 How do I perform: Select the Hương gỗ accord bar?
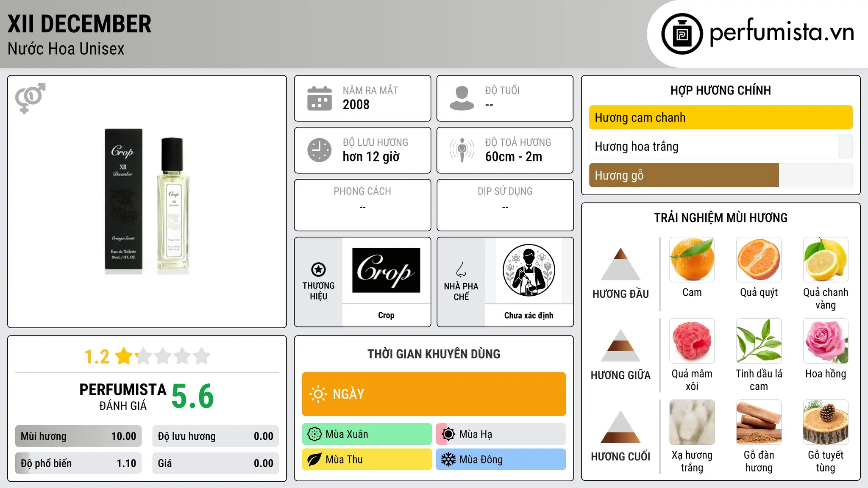[721, 175]
